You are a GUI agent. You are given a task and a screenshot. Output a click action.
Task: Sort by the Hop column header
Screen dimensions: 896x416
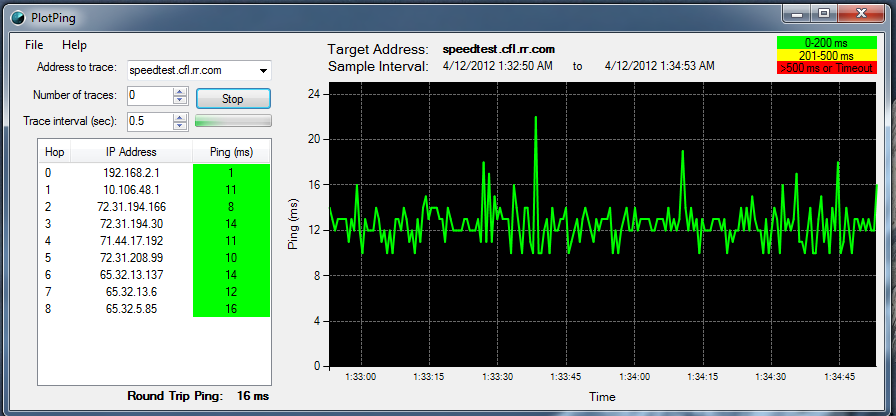[x=54, y=152]
